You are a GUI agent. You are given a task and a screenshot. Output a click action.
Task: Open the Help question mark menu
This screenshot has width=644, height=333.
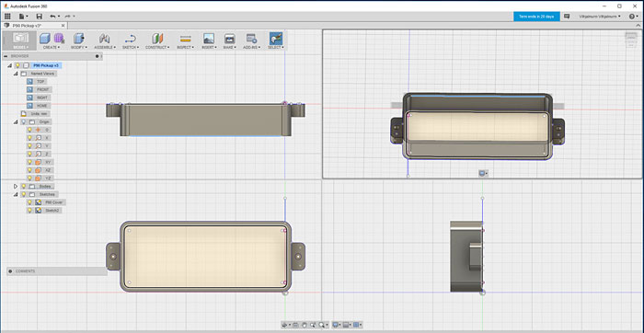[x=633, y=17]
